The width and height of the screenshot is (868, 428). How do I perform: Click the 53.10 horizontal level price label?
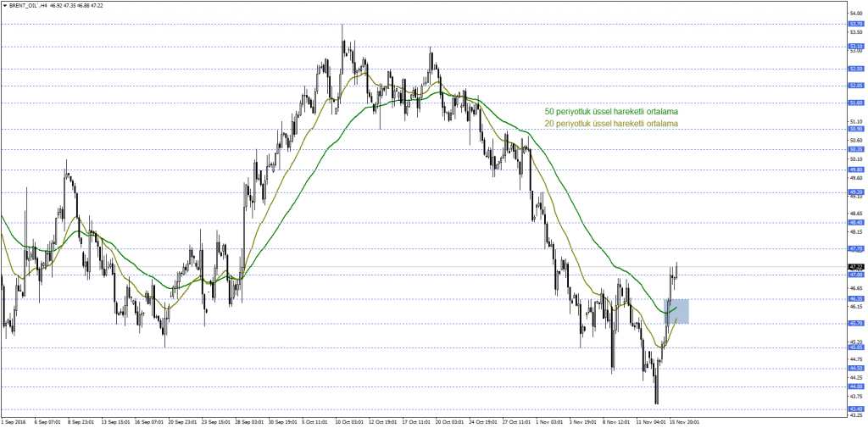(856, 46)
